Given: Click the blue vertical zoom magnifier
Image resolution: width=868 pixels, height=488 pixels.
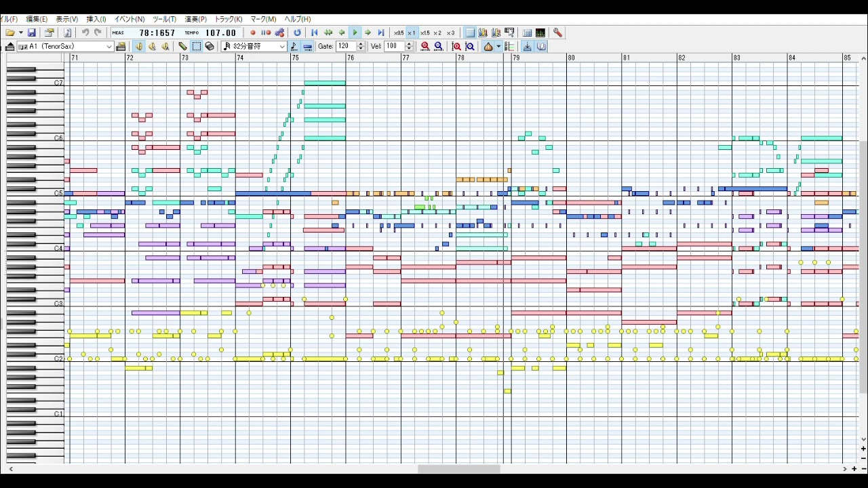Looking at the screenshot, I should pyautogui.click(x=469, y=46).
